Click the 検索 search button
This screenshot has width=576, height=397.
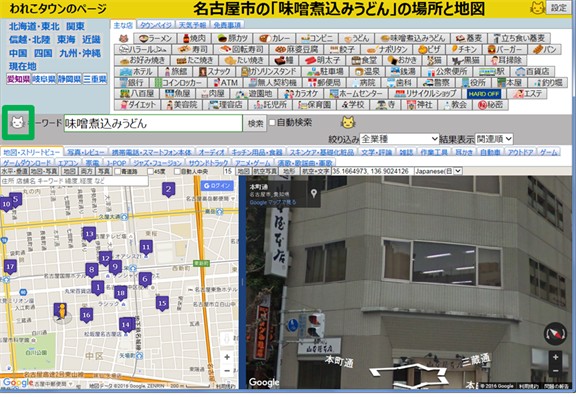click(255, 123)
